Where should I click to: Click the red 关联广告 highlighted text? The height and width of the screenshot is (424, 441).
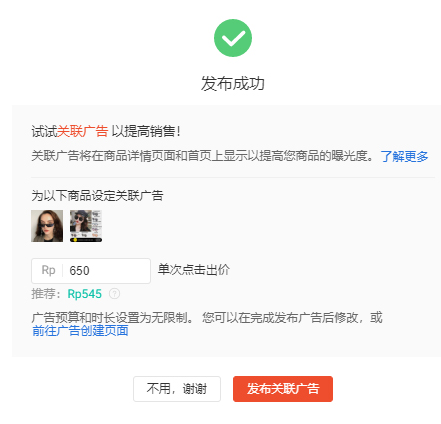[x=83, y=131]
